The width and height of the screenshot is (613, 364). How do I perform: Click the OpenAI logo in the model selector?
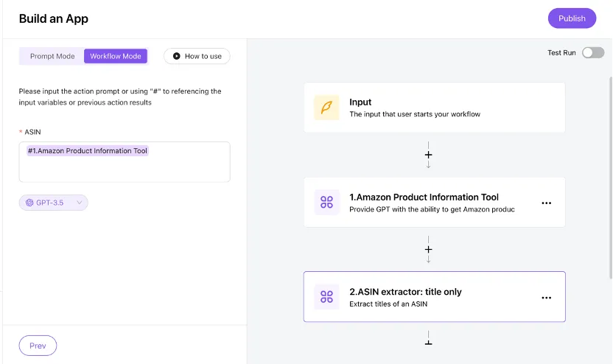pos(29,203)
